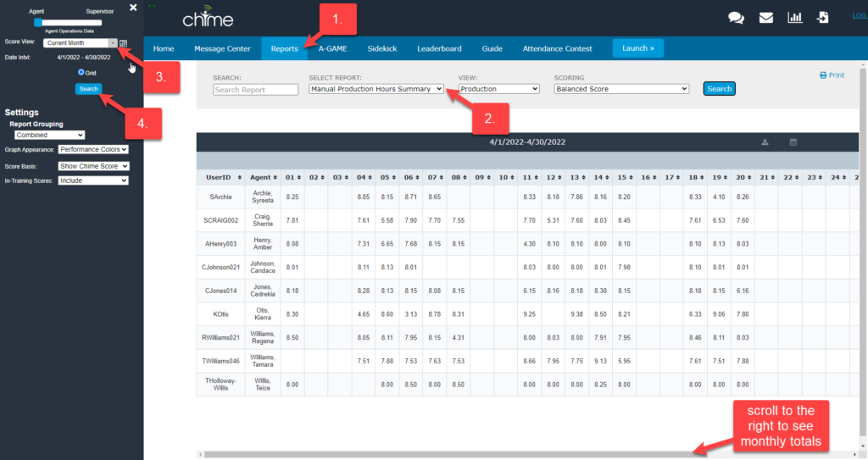
Task: Switch to the Leaderboard tab
Action: pyautogui.click(x=437, y=48)
